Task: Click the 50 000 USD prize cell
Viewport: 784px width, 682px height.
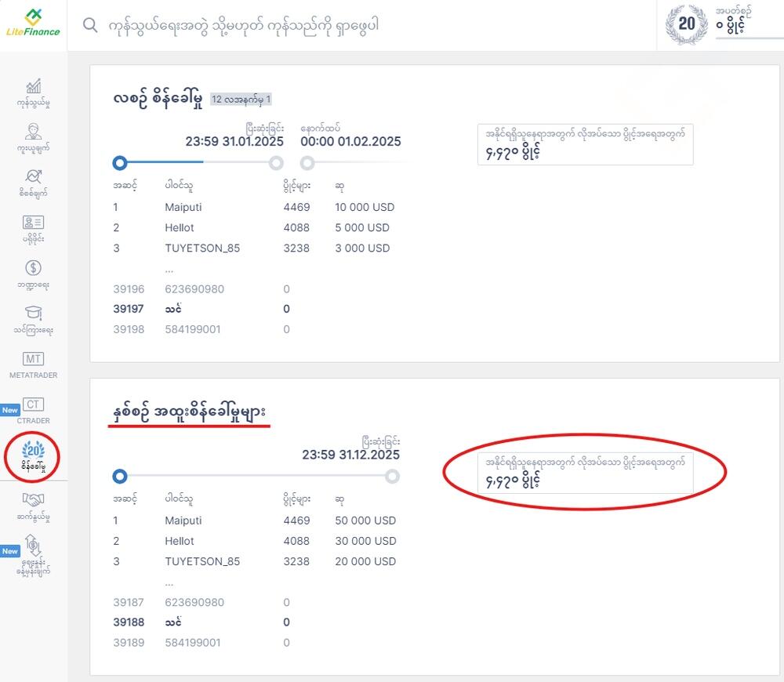Action: (365, 521)
